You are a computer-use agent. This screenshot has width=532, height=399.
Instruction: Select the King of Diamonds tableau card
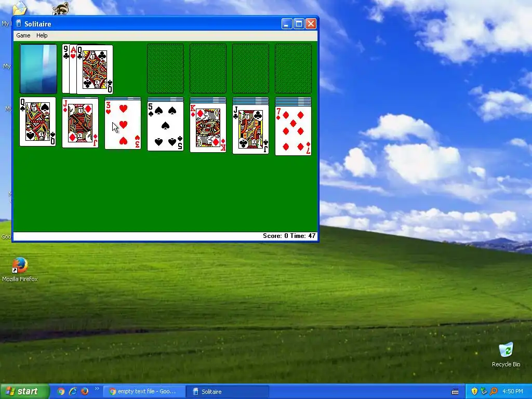coord(208,128)
